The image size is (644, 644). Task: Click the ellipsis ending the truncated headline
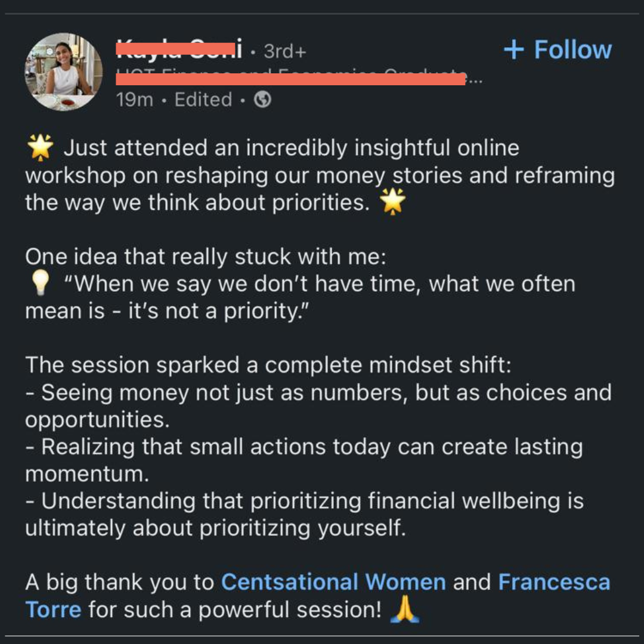coord(475,80)
